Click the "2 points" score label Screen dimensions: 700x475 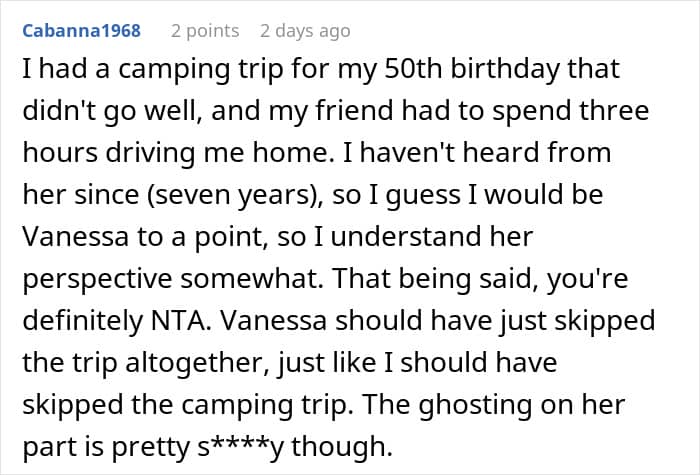[x=205, y=31]
